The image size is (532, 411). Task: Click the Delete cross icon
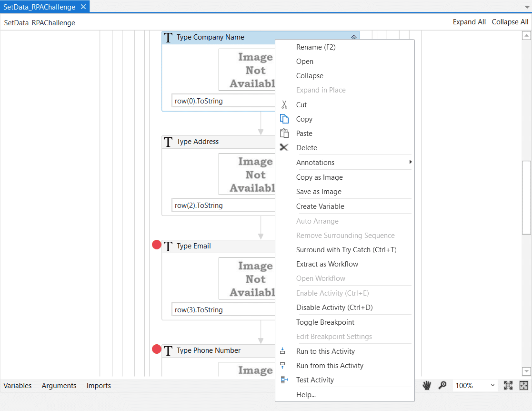point(284,147)
